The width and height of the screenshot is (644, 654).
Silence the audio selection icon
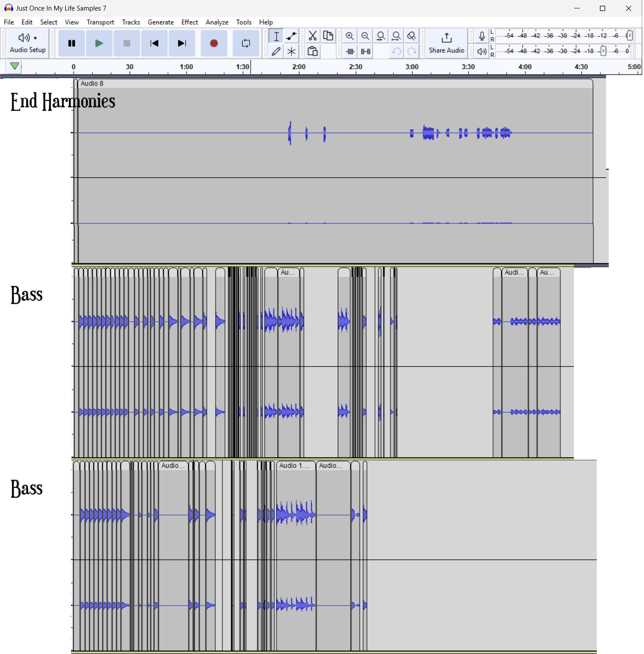tap(366, 51)
